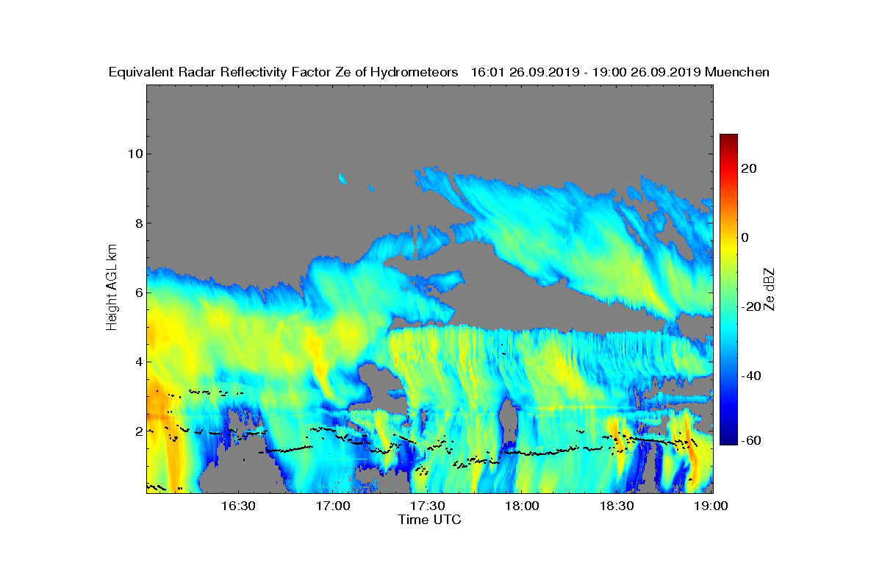Click the 19:00 time tick label
882x588 pixels.
pos(711,506)
